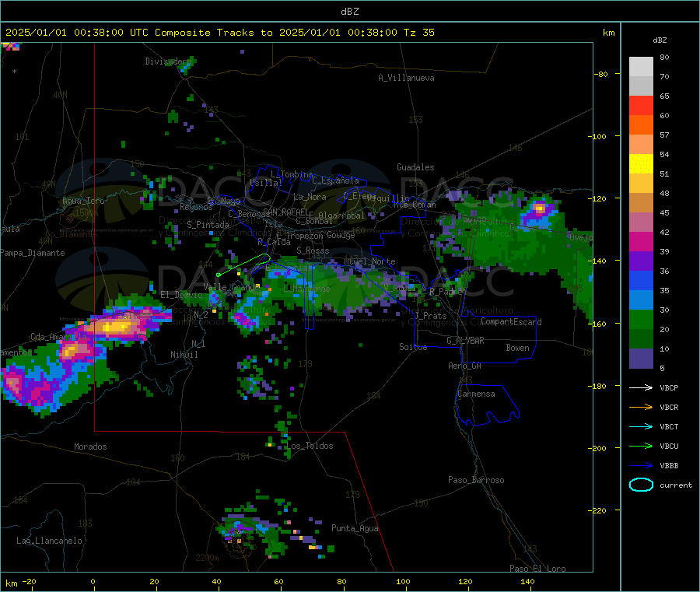Click the orange VBCR arrow legend icon
700x592 pixels.
coord(641,407)
